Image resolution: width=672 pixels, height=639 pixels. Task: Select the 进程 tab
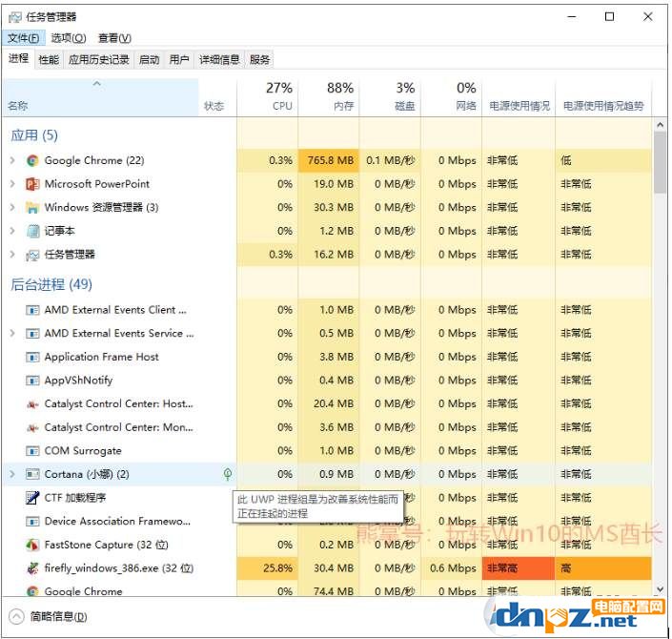(18, 59)
